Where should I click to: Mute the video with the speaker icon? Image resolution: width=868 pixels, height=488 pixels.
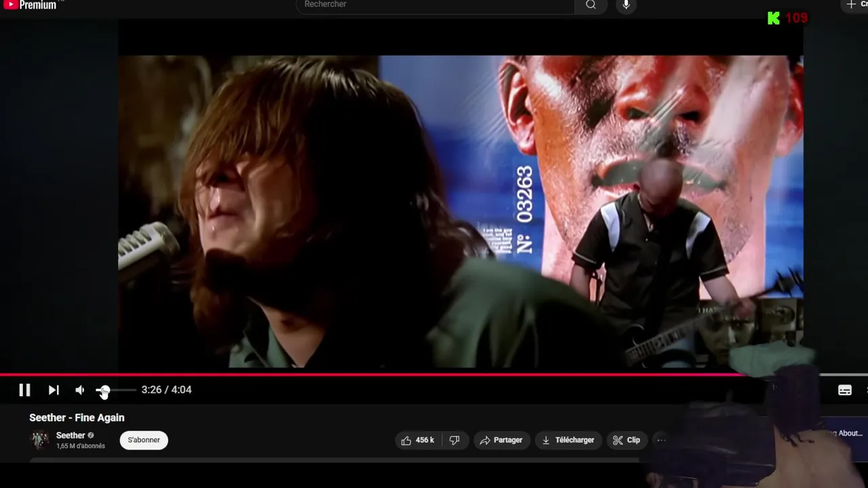pyautogui.click(x=80, y=390)
